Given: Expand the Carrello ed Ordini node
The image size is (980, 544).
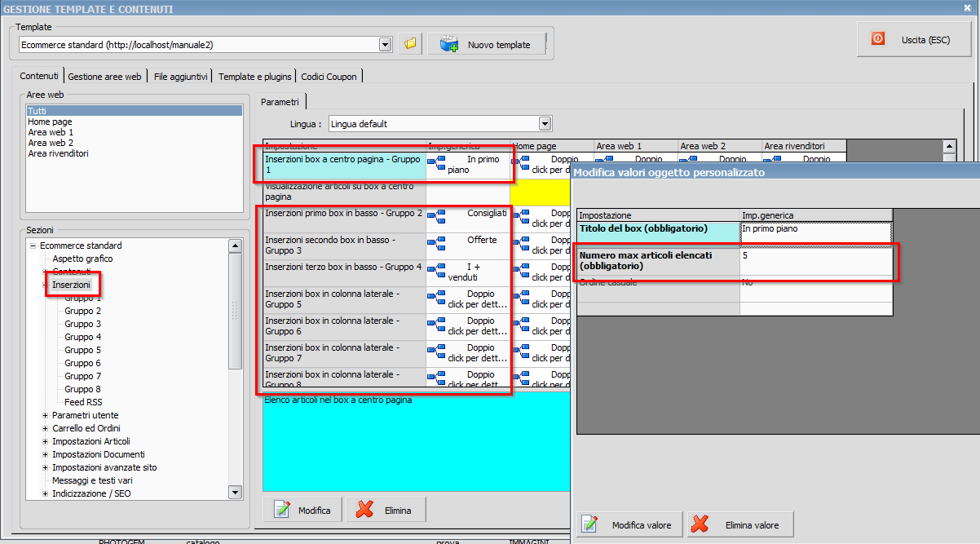Looking at the screenshot, I should tap(45, 428).
